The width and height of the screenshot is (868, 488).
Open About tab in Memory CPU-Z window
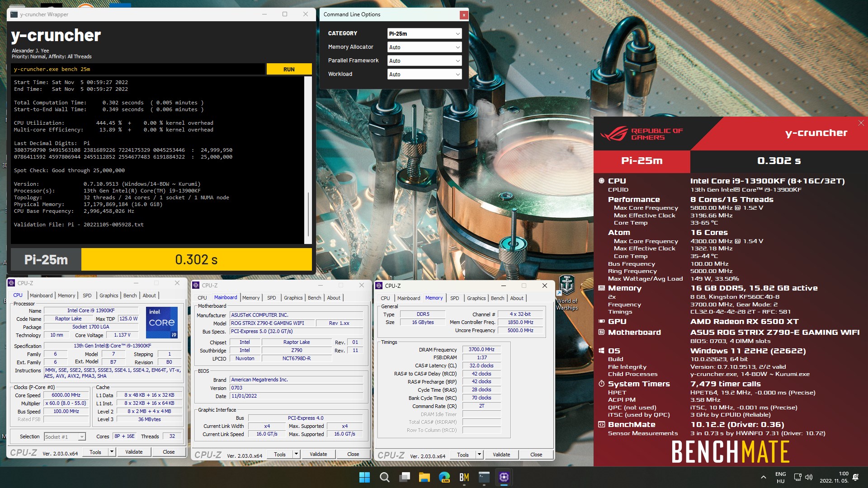click(517, 298)
